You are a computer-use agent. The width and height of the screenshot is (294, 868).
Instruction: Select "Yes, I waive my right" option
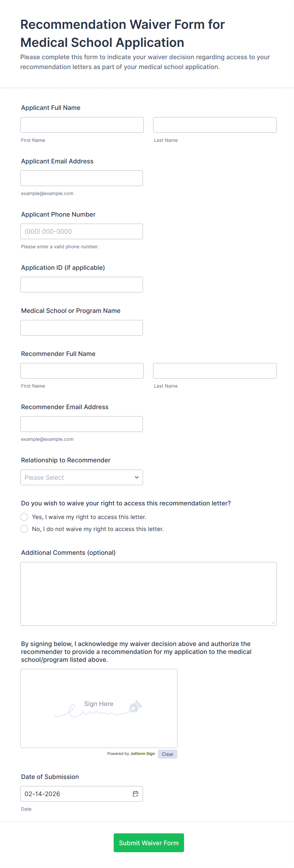(x=24, y=516)
